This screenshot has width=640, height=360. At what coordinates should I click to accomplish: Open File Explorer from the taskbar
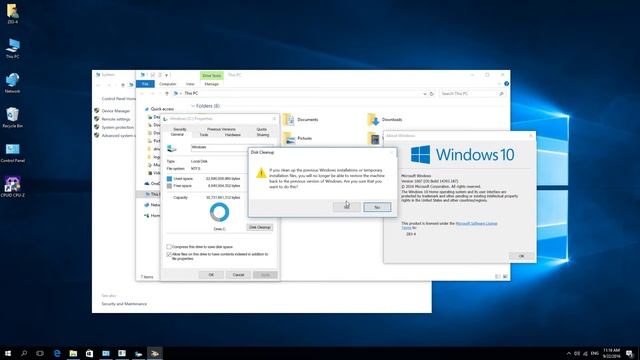73,353
